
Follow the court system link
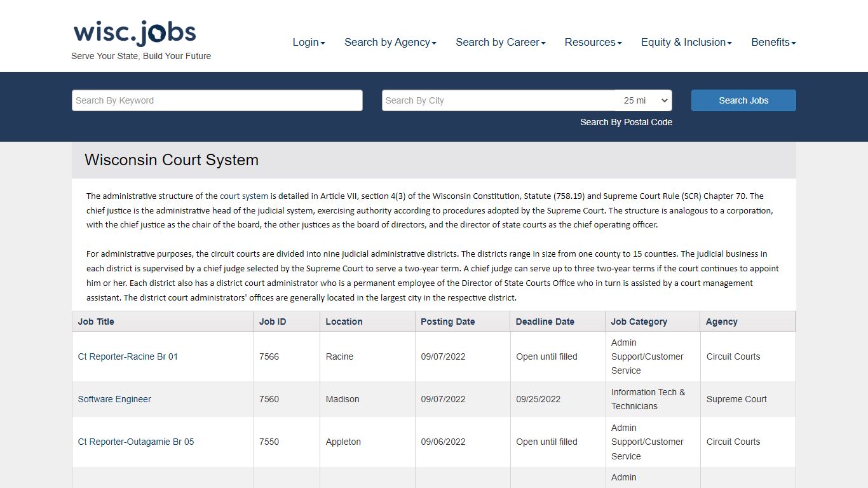point(244,196)
